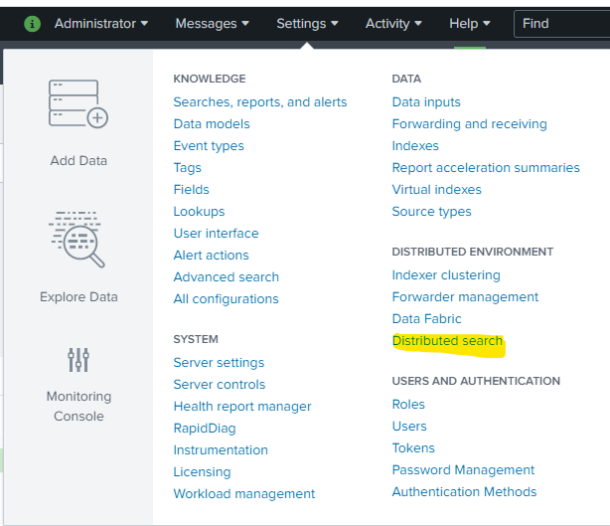
Task: Open Server settings
Action: (219, 363)
